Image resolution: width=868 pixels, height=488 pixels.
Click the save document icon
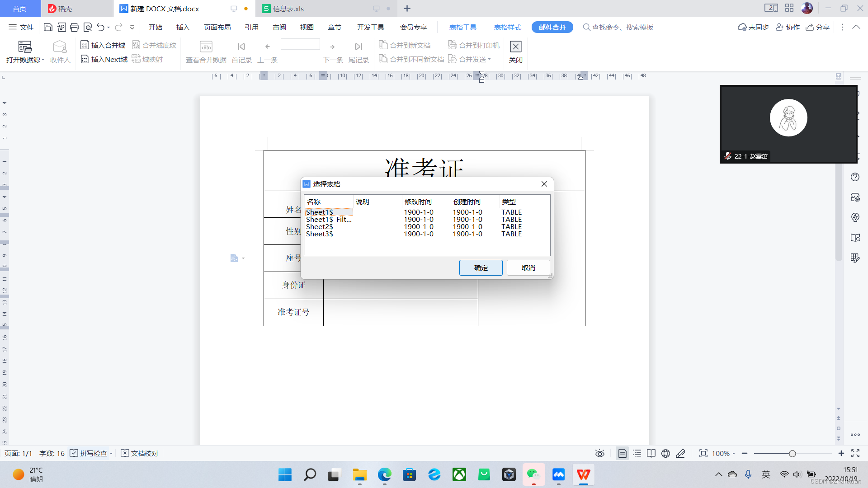point(48,28)
